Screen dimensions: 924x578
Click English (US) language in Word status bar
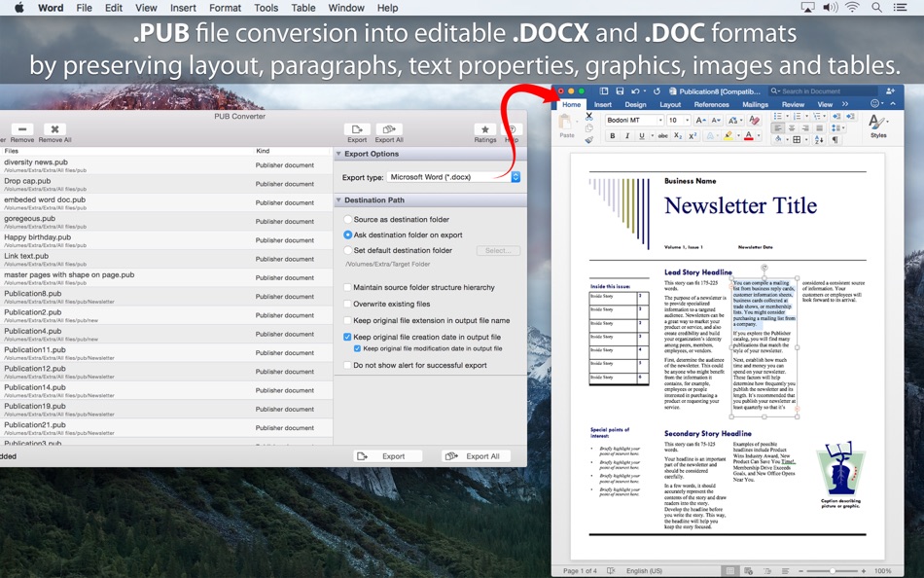tap(644, 570)
